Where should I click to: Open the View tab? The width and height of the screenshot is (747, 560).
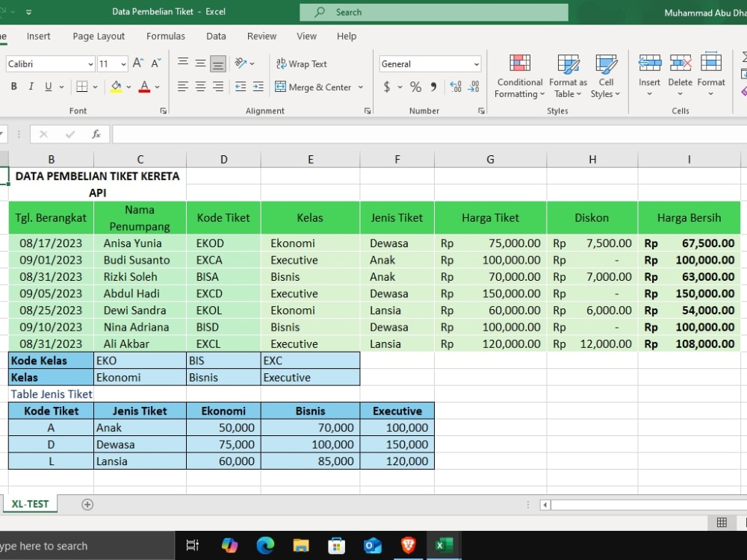tap(306, 36)
